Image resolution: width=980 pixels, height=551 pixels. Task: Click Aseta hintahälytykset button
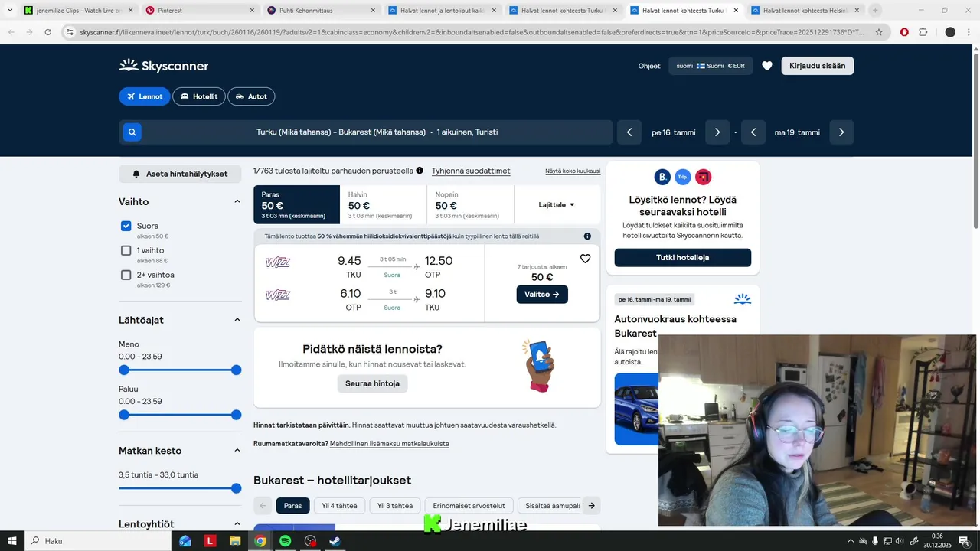coord(180,174)
